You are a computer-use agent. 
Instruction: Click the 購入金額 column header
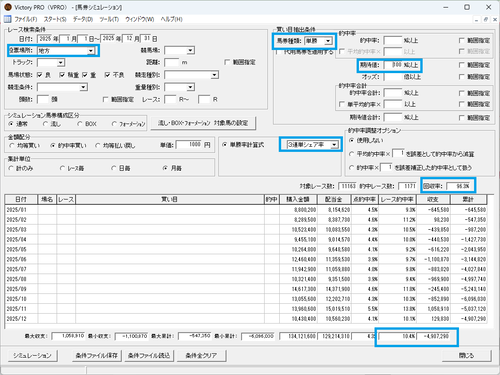pos(298,199)
